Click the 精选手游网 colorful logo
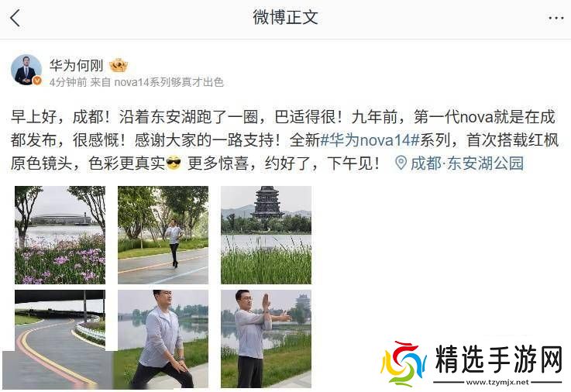The height and width of the screenshot is (392, 571). click(404, 363)
